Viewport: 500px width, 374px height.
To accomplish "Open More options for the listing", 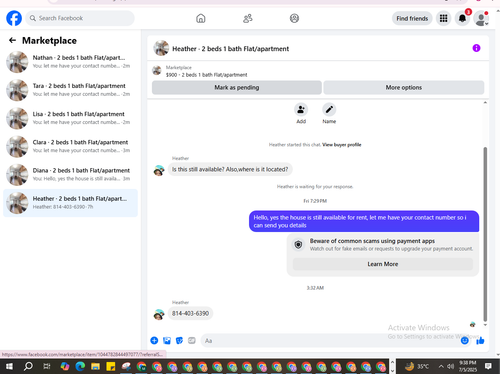I will 404,87.
